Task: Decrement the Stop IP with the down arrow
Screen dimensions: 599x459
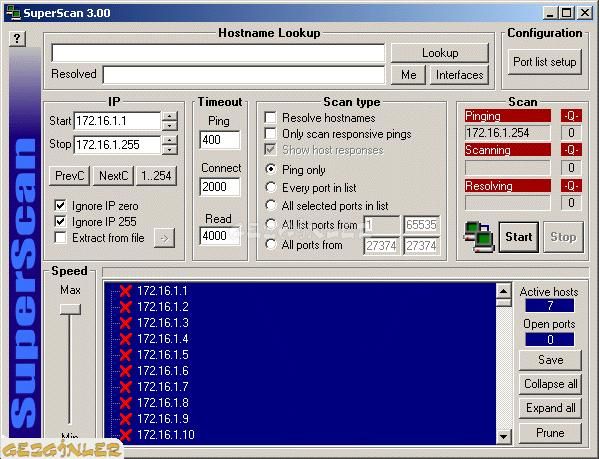Action: point(170,149)
